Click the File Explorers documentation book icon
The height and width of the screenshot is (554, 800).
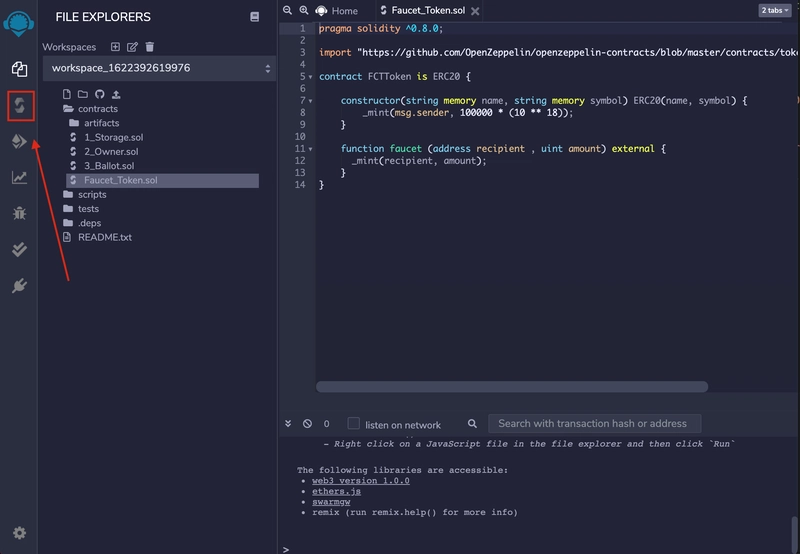pos(255,17)
